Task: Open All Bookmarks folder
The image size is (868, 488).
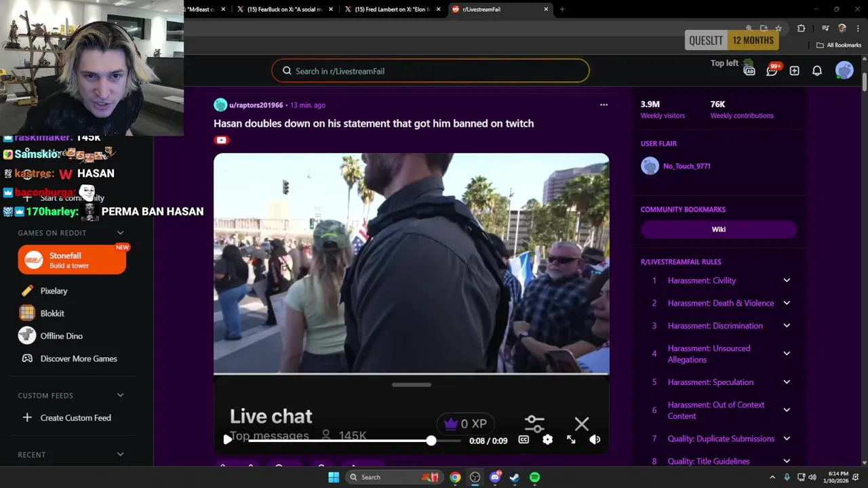Action: pos(839,45)
